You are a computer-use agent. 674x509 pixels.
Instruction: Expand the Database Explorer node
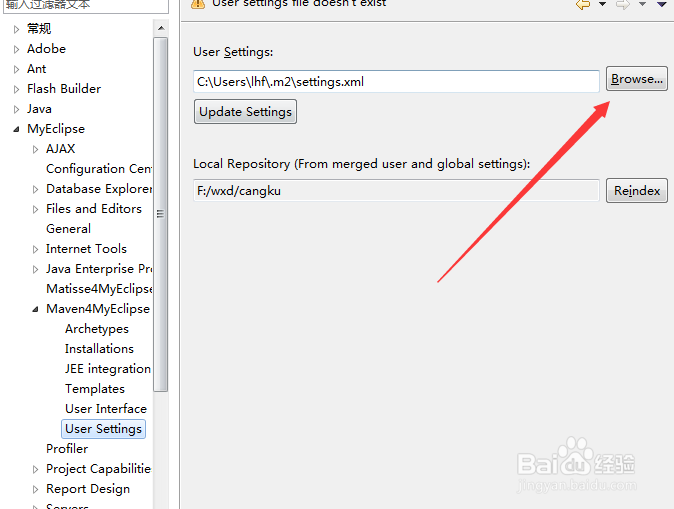pos(35,189)
